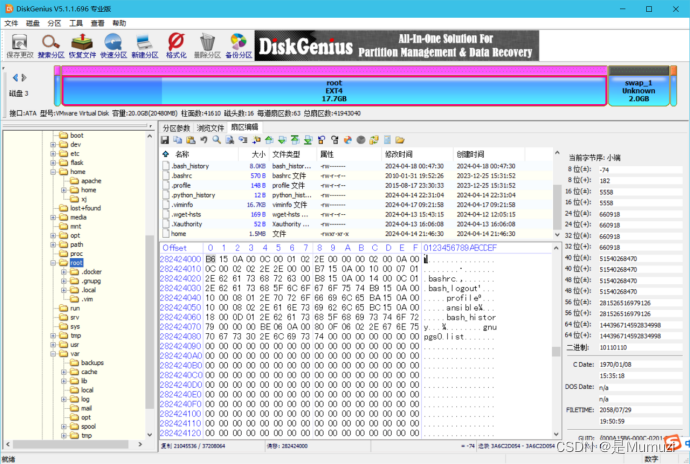This screenshot has height=464, width=690.
Task: Select the .bash_history file row
Action: (x=357, y=166)
